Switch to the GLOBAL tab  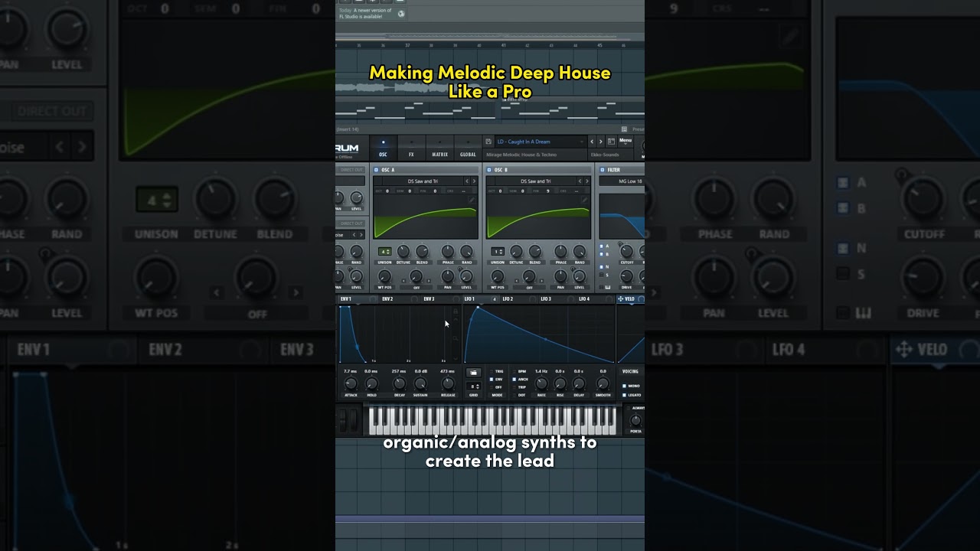(468, 148)
